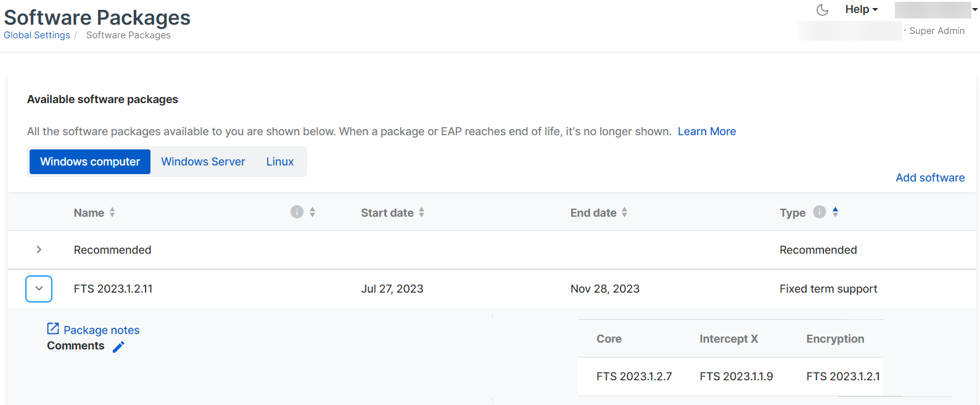The width and height of the screenshot is (980, 405).
Task: Expand the Recommended package row
Action: tap(39, 249)
